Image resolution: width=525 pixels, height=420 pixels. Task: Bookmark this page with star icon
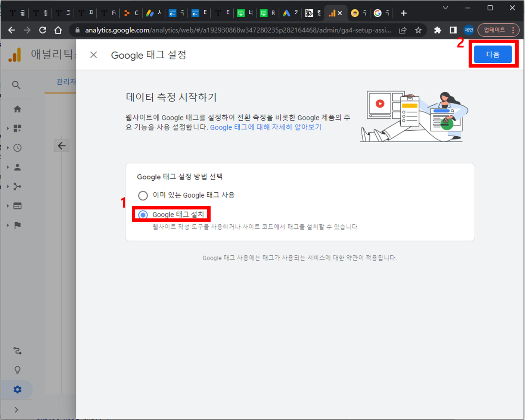coord(418,30)
